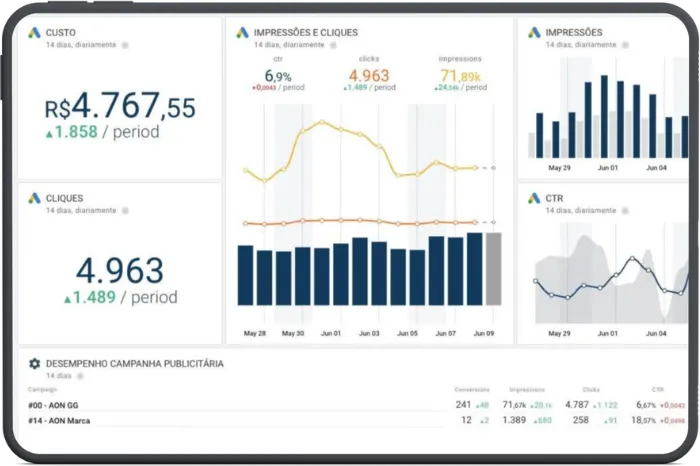Screen dimensions: 700x466
Task: Click the Google Ads icon beside IMPRESSÕES E CLIQUES
Action: (242, 33)
